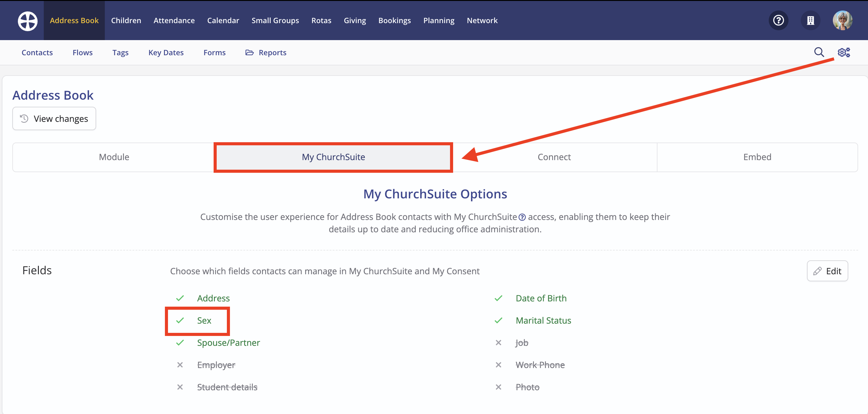Open the Giving module
868x414 pixels.
[x=354, y=21]
